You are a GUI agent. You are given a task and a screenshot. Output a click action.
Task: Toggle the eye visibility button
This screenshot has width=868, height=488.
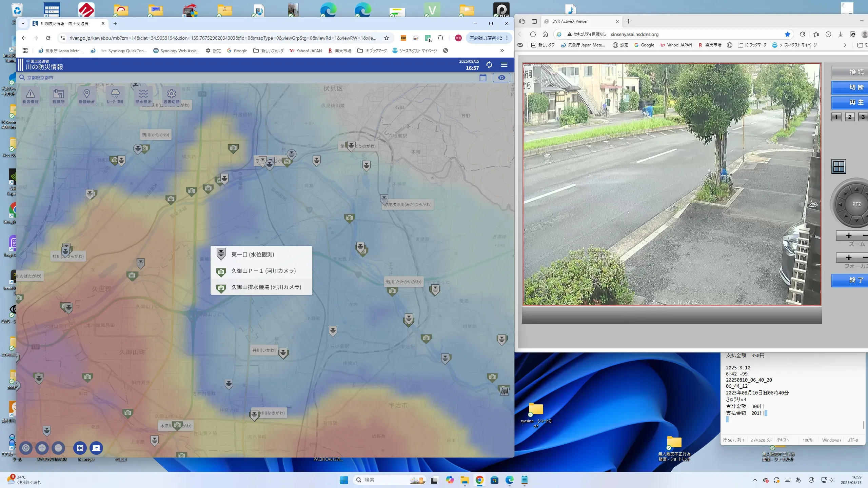(x=501, y=78)
